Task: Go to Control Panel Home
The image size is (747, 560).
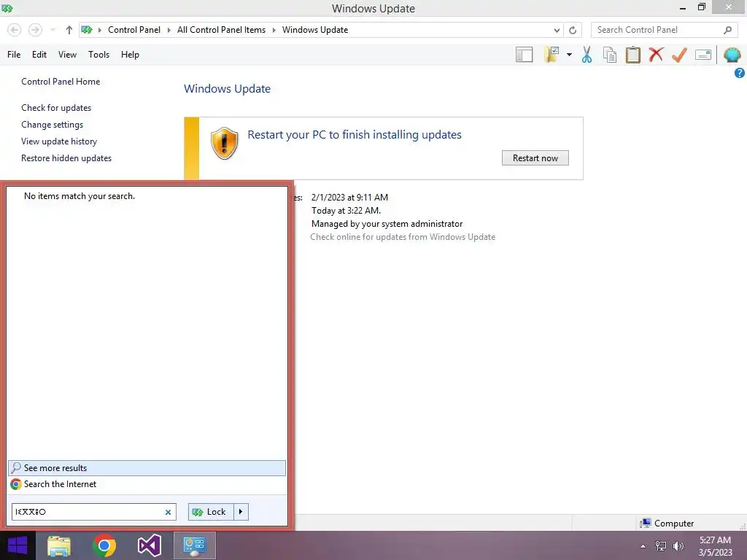Action: (61, 82)
